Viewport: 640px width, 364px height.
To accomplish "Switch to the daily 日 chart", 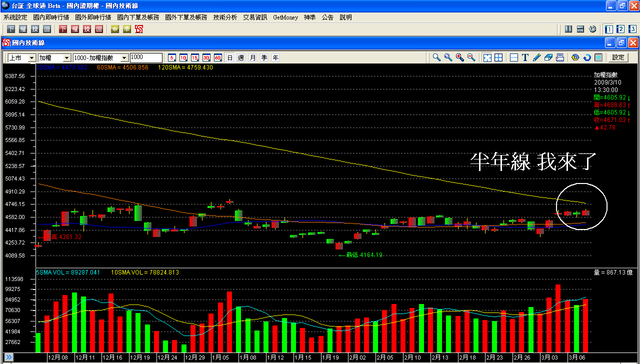I will tap(230, 58).
